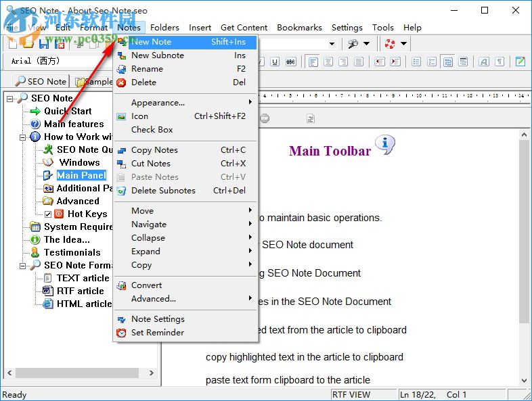
Task: Open the Folders menu
Action: pyautogui.click(x=164, y=28)
